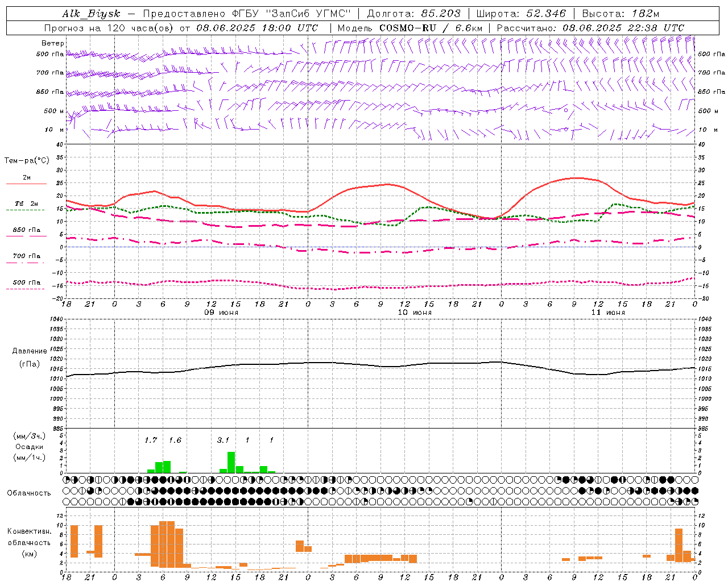
Task: Click the ФГБУ "ЗапСиб УГМС" provider text
Action: click(x=291, y=14)
